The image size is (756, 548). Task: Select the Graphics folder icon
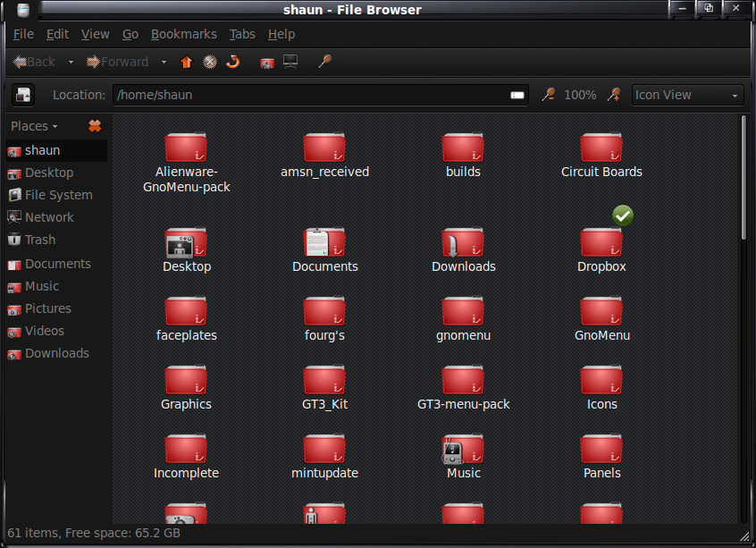pos(186,380)
